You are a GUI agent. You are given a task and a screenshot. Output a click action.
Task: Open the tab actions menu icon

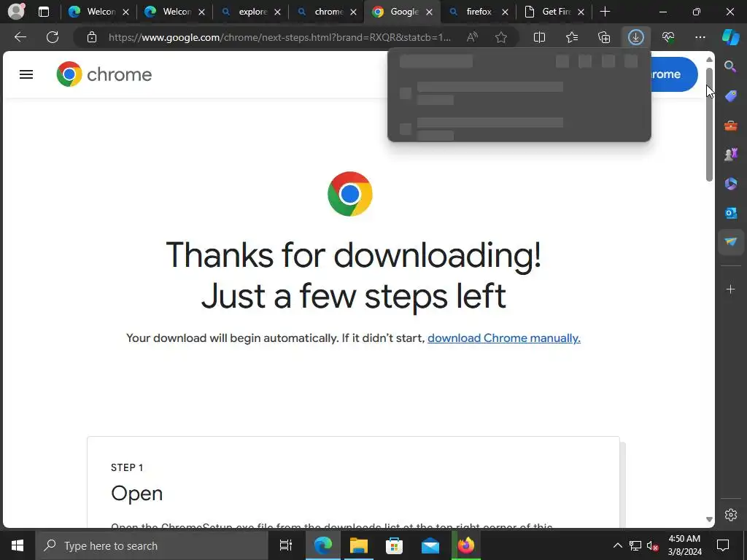44,12
